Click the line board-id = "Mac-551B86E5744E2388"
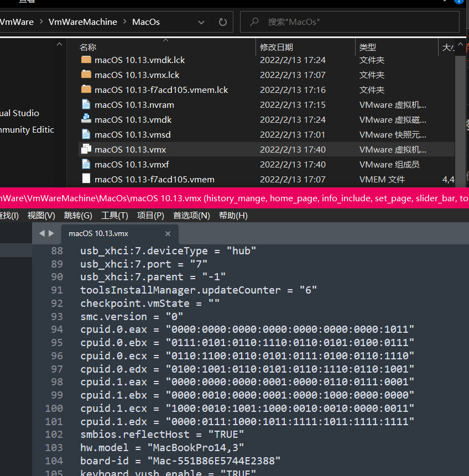Viewport: 469px width, 476px height. click(180, 461)
